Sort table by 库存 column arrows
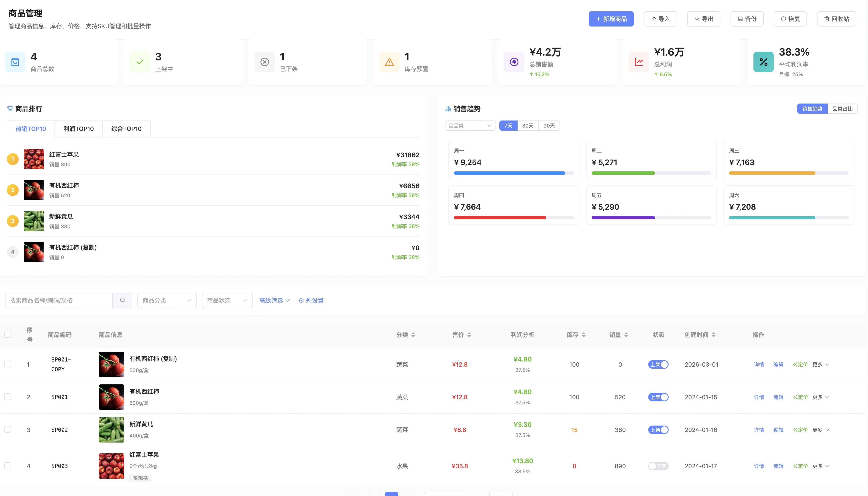Image resolution: width=868 pixels, height=496 pixels. tap(583, 335)
